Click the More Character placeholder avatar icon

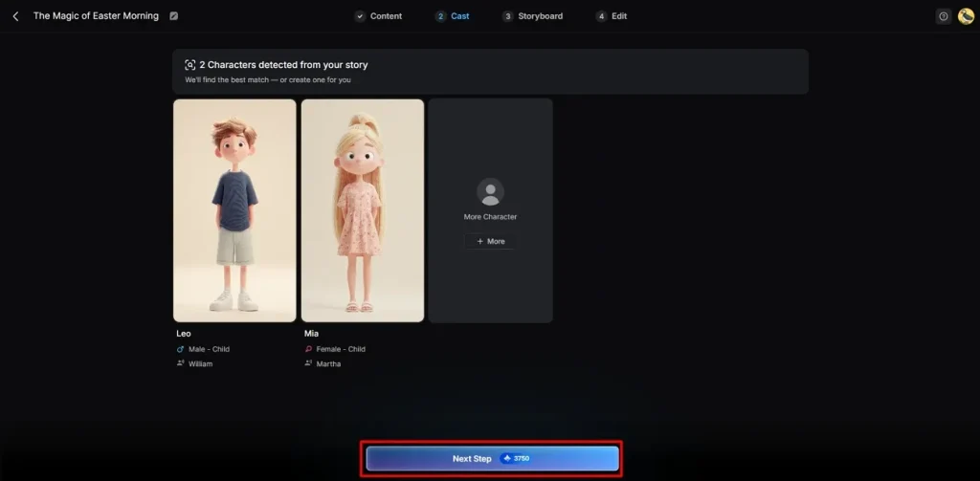[491, 192]
